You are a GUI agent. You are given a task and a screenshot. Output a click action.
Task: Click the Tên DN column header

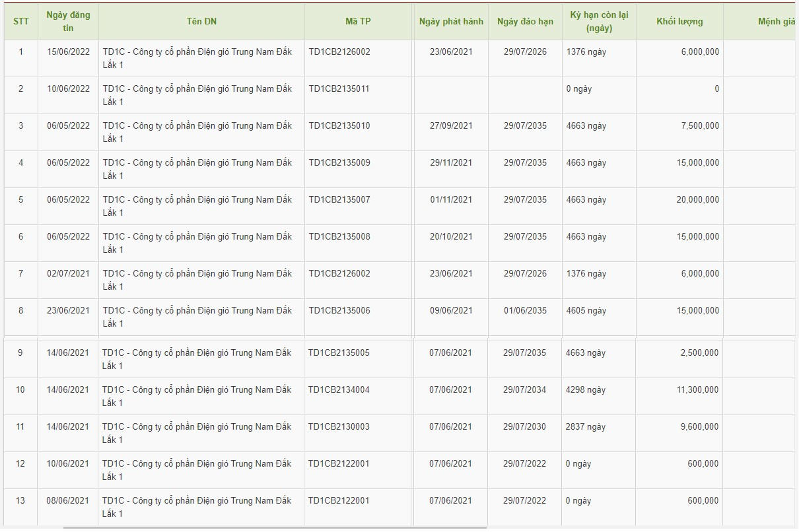(x=201, y=22)
